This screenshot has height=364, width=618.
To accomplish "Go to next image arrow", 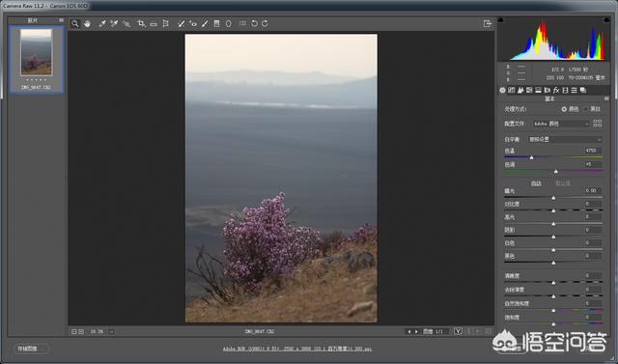I will point(416,332).
